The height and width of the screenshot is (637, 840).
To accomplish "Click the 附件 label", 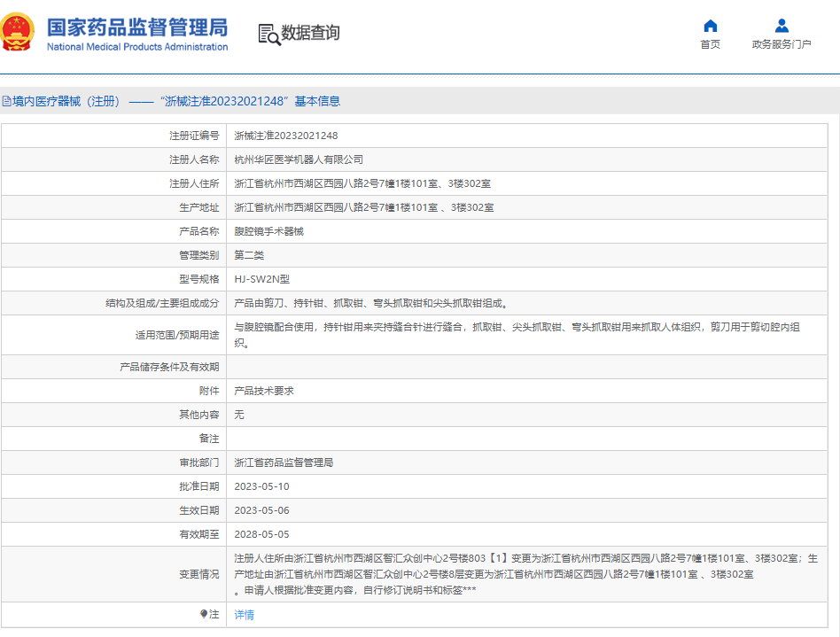I will tap(209, 391).
